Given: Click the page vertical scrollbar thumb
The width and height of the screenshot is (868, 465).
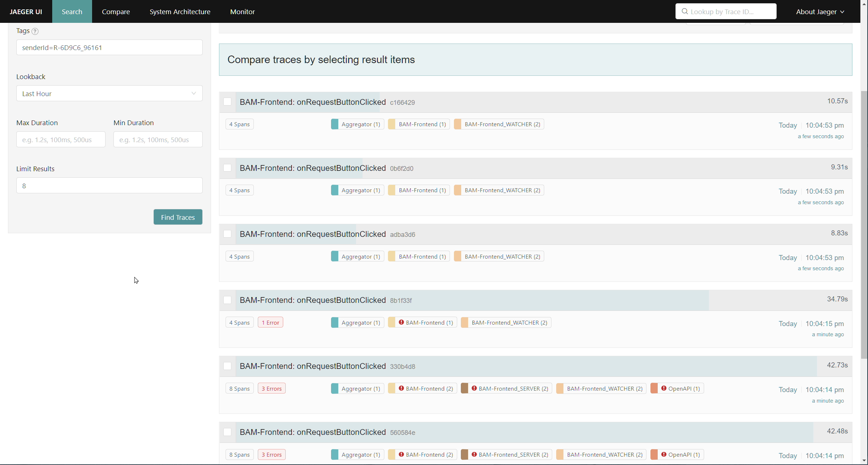Looking at the screenshot, I should (x=864, y=225).
